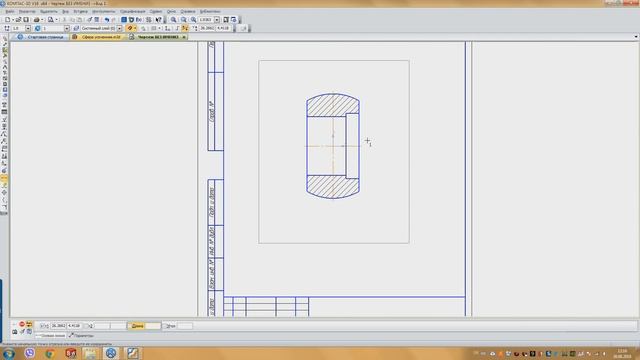This screenshot has height=360, width=640.
Task: Open Chrome from the taskbar
Action: (x=50, y=353)
